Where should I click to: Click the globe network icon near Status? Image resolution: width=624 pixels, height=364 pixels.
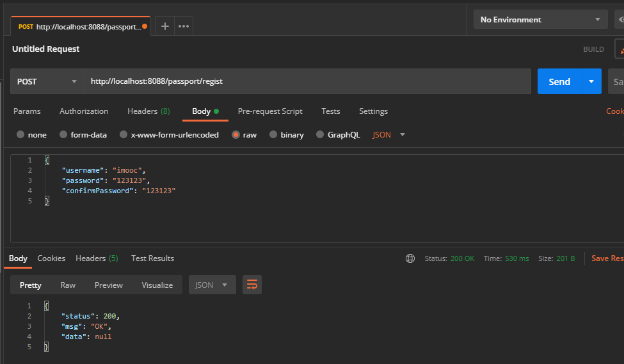410,258
